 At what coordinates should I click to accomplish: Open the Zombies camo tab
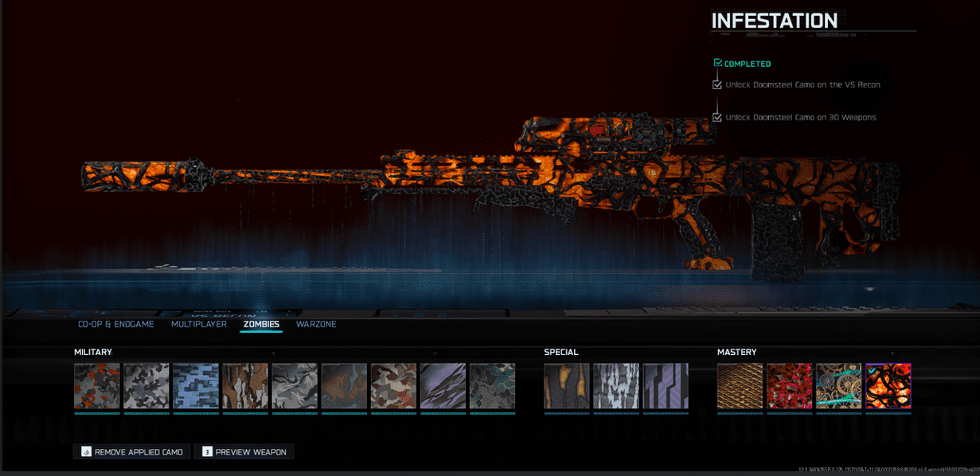click(261, 325)
